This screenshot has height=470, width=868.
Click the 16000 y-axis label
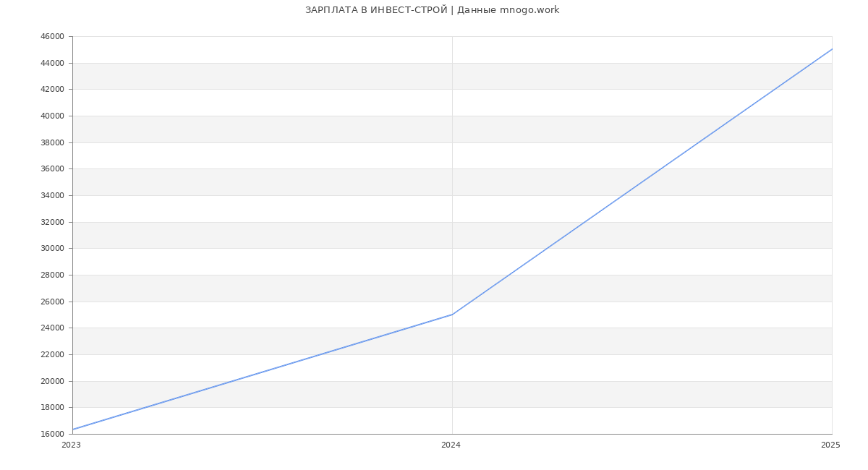pos(52,435)
